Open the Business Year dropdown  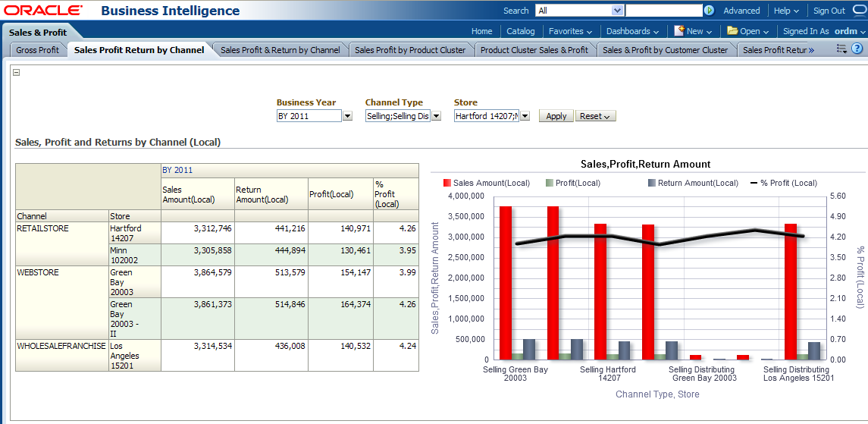(x=348, y=116)
